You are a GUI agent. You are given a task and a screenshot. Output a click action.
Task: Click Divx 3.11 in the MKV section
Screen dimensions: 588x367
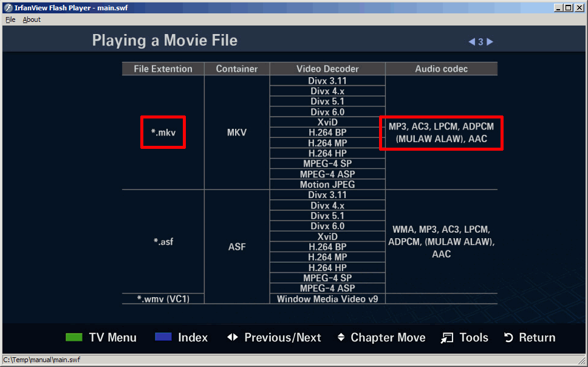click(327, 81)
